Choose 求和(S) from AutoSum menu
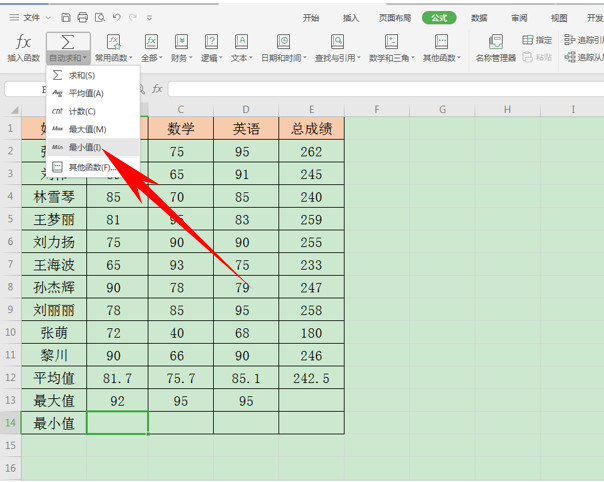The image size is (604, 482). (x=93, y=75)
